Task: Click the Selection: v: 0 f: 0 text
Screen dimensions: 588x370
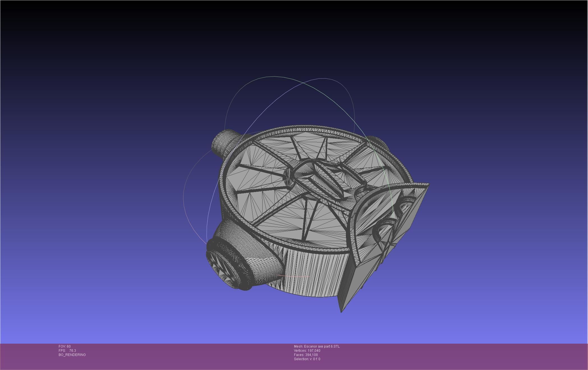Action: point(307,359)
